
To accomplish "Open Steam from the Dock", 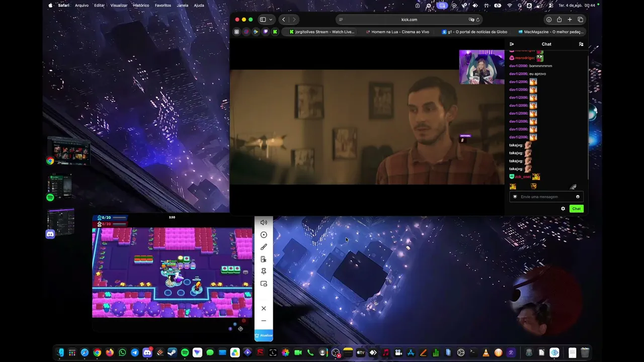I will tap(172, 352).
